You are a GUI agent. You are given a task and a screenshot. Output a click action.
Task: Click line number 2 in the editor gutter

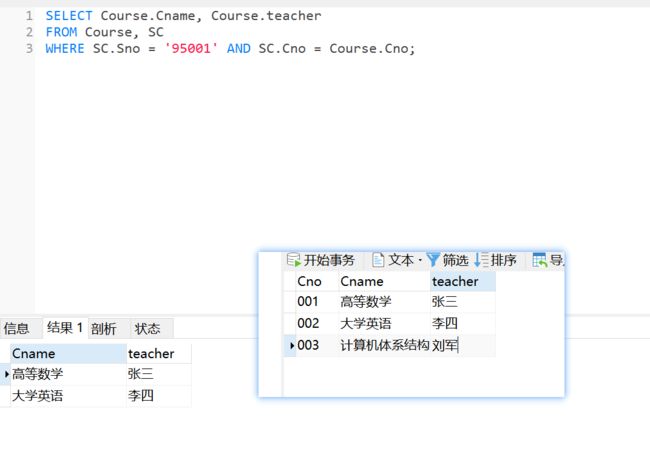(x=29, y=32)
